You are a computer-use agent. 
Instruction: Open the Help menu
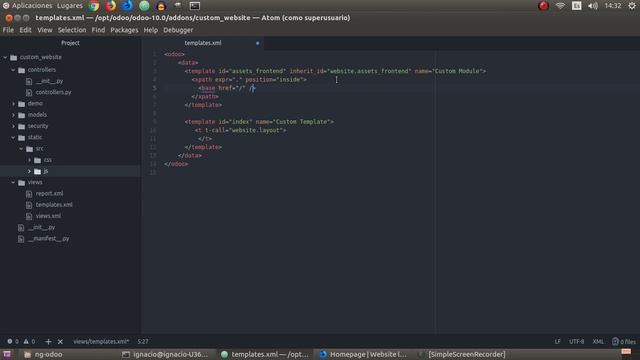(151, 30)
